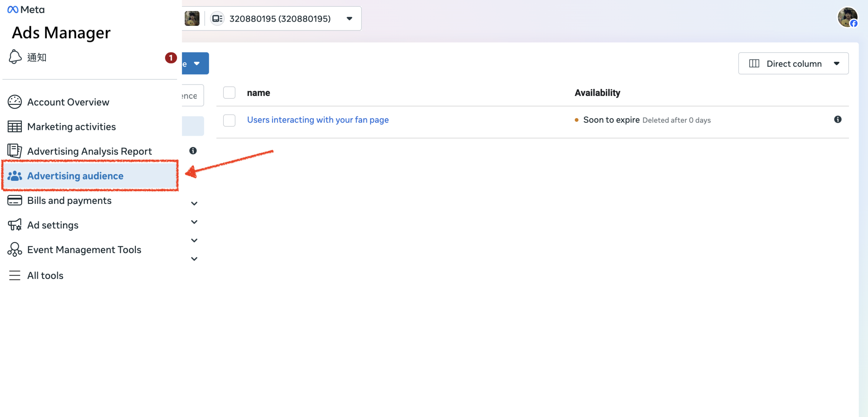Click info icon in audience row
The width and height of the screenshot is (868, 417).
(837, 119)
